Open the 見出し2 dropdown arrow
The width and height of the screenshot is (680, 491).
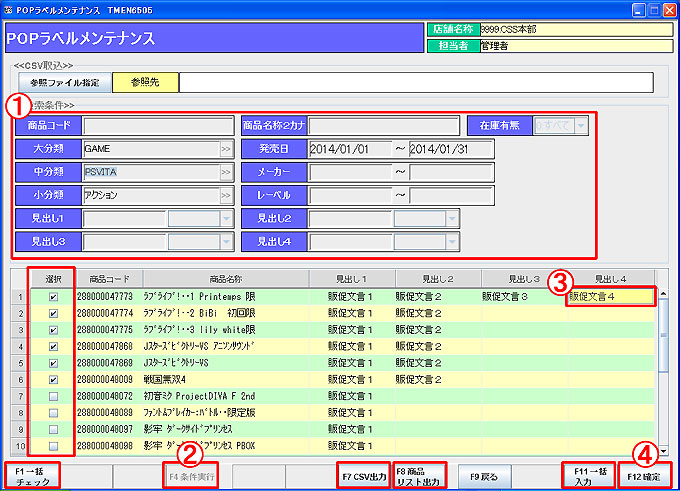[452, 219]
